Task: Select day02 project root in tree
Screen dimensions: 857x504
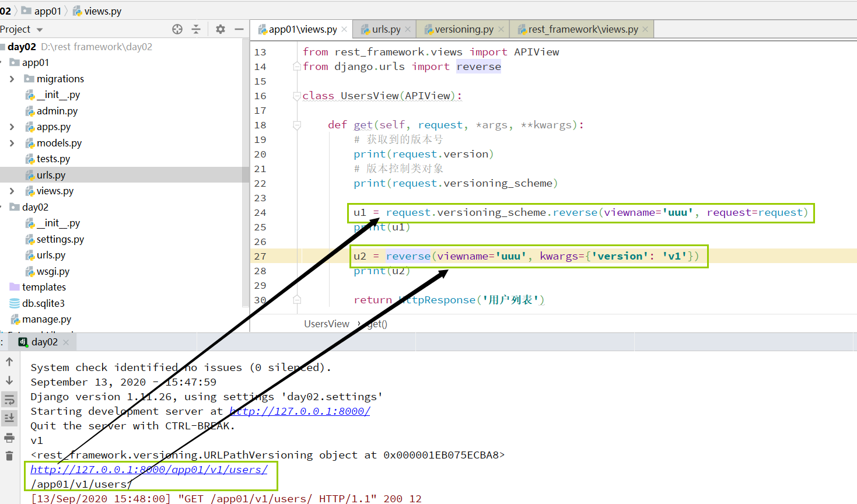Action: [22, 47]
